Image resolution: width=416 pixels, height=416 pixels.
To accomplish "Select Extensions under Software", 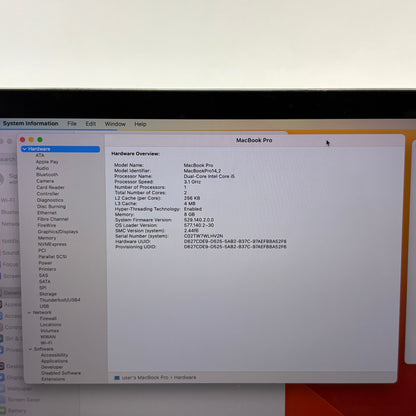I will tap(53, 379).
